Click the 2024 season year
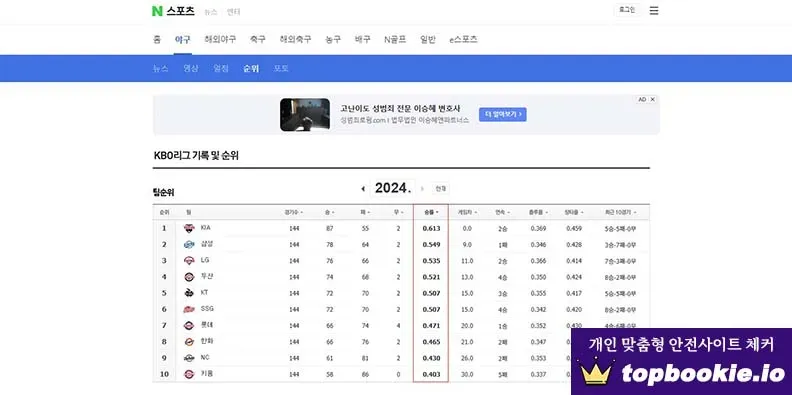 (393, 188)
